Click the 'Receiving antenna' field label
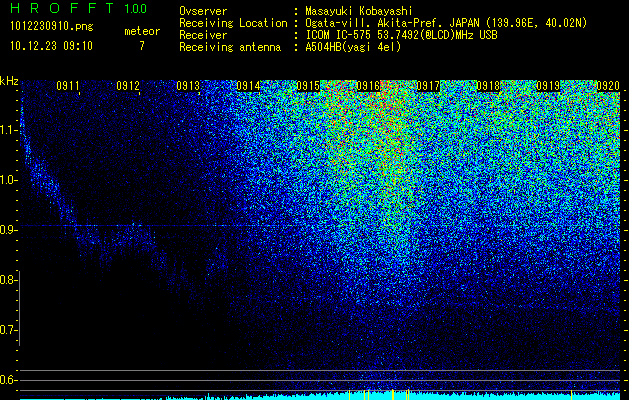629x400 pixels. (230, 47)
